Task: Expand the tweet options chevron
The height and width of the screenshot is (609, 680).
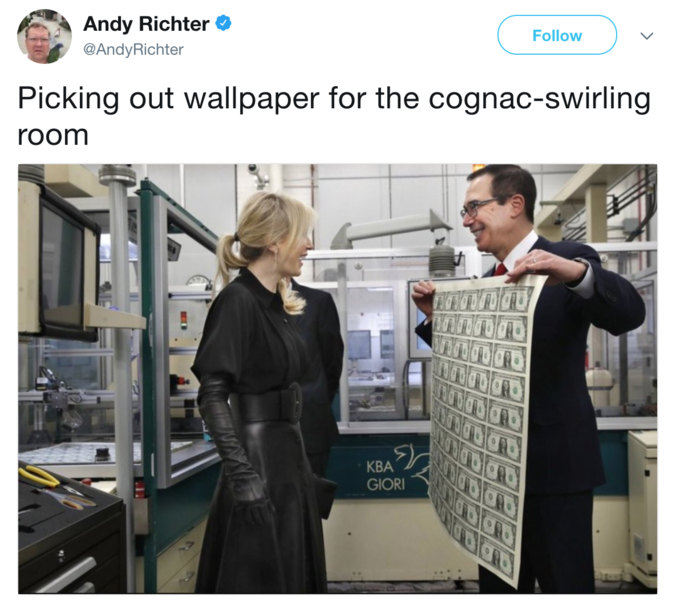Action: 647,36
